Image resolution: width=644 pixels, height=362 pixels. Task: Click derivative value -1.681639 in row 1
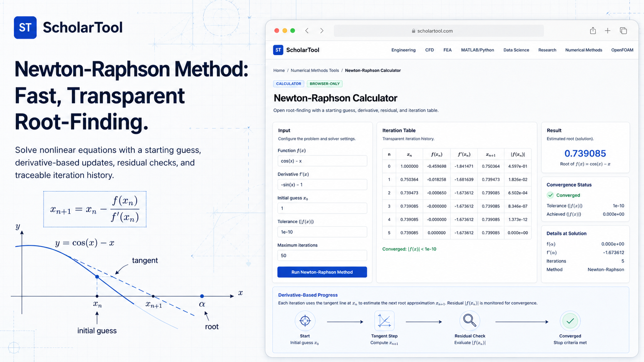click(x=464, y=180)
